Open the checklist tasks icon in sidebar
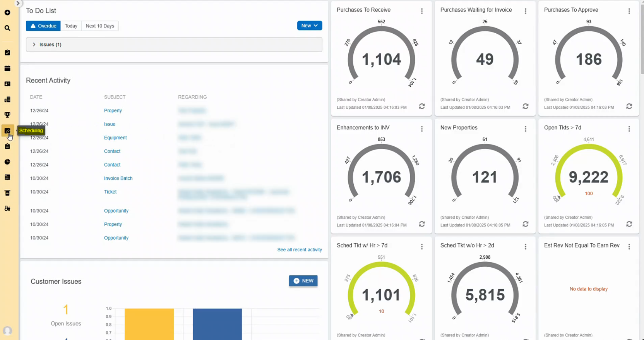 (7, 53)
